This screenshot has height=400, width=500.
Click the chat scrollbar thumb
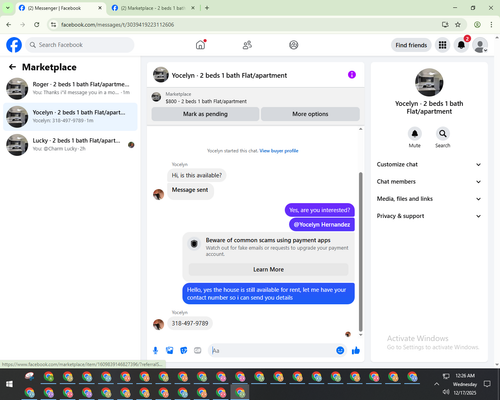click(x=360, y=252)
